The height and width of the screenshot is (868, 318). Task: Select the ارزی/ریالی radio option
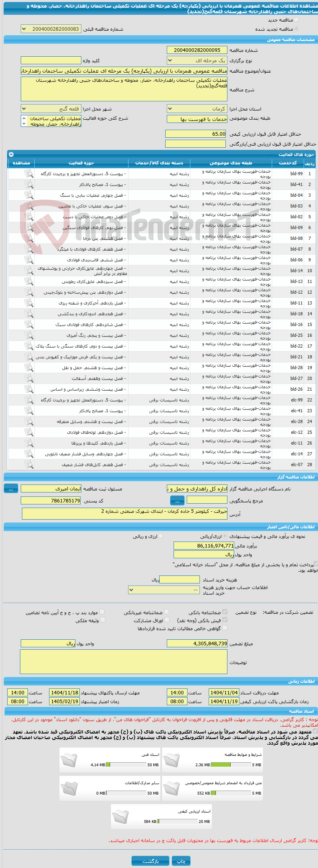click(x=225, y=536)
